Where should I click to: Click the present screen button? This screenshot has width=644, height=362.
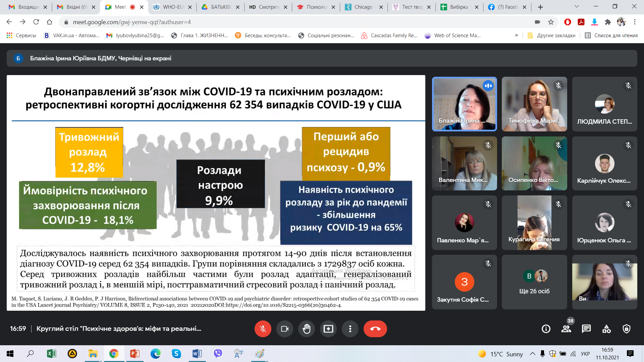328,329
